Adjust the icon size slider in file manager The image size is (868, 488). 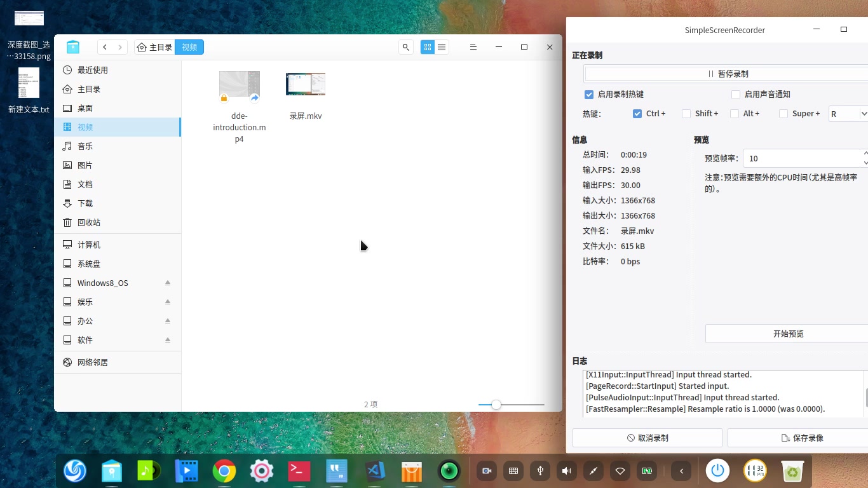(496, 404)
